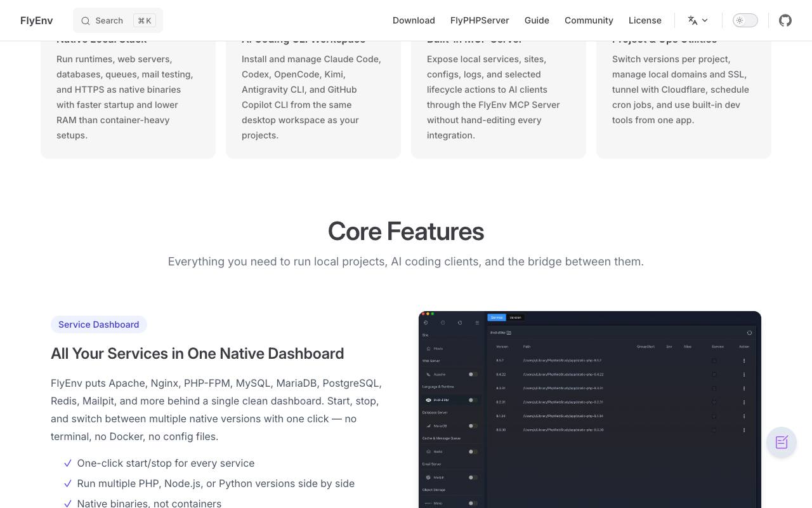
Task: Click the service icon for PHP 8.4.22
Action: click(714, 375)
